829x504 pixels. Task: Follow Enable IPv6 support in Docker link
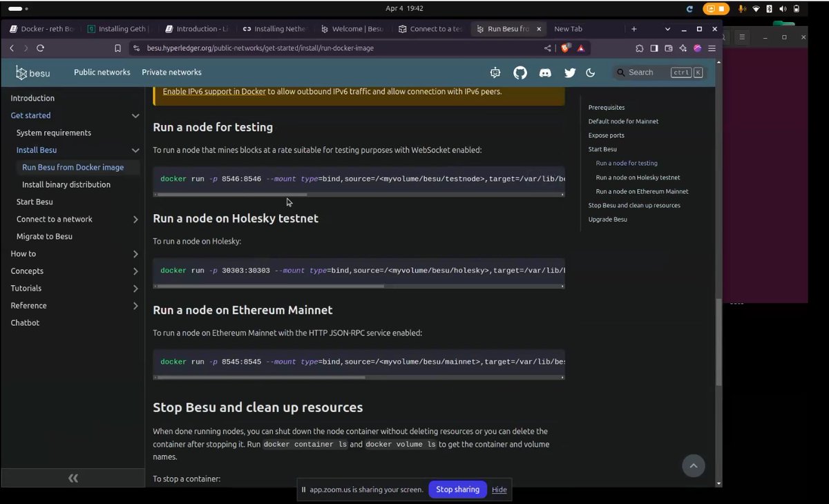pos(214,92)
